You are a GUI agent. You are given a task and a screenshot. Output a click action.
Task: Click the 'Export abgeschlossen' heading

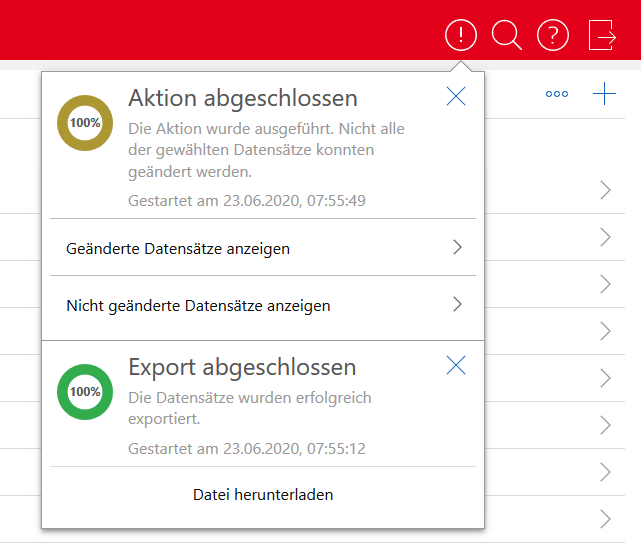point(242,367)
